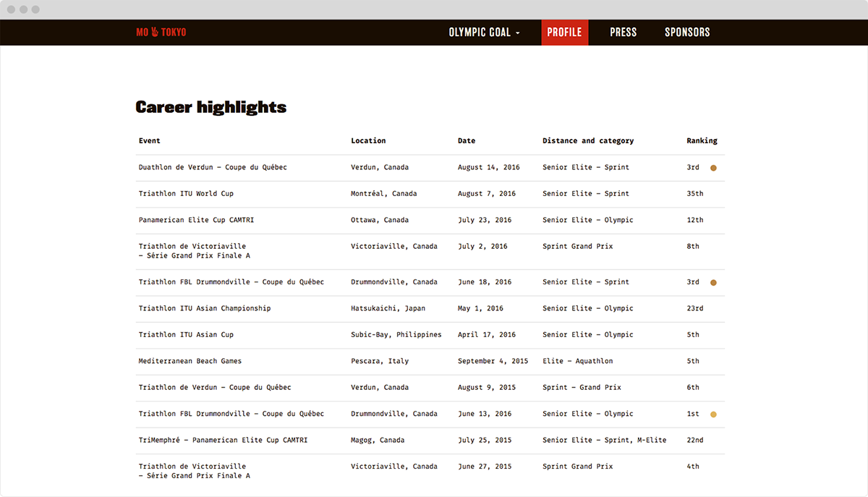The height and width of the screenshot is (497, 868).
Task: Click the Event column header
Action: click(150, 141)
